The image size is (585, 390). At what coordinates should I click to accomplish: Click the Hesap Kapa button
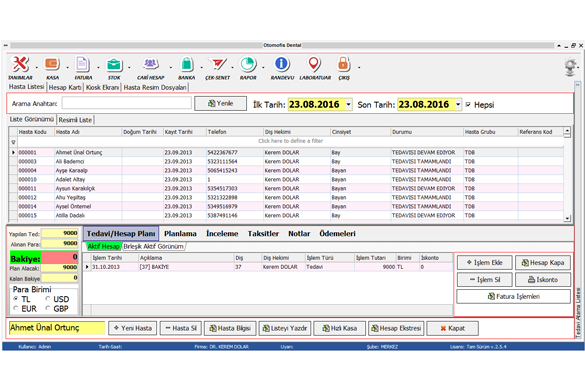click(x=543, y=263)
